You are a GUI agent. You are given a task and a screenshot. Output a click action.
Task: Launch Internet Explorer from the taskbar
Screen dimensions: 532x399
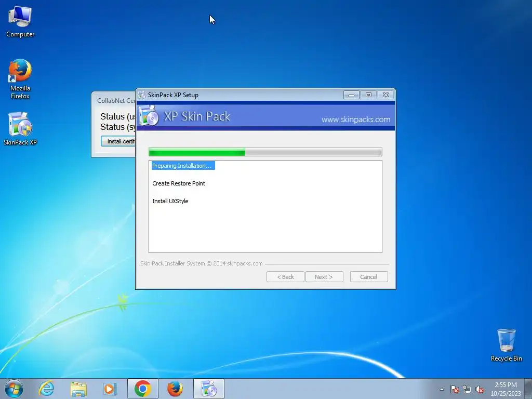tap(46, 389)
